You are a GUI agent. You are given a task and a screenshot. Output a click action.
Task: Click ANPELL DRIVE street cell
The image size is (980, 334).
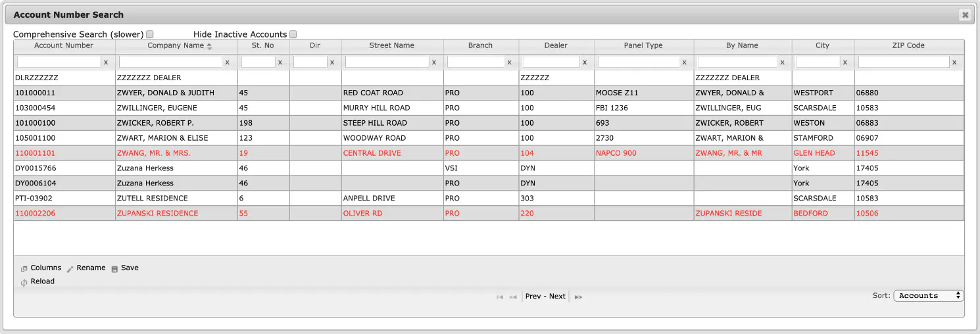[393, 198]
